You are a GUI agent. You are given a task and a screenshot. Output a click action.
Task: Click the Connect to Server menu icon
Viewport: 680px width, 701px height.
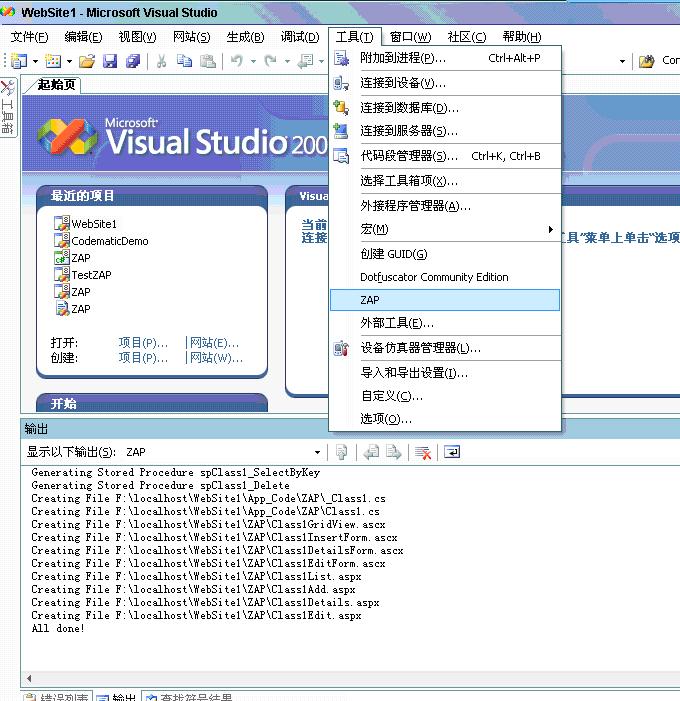tap(341, 131)
